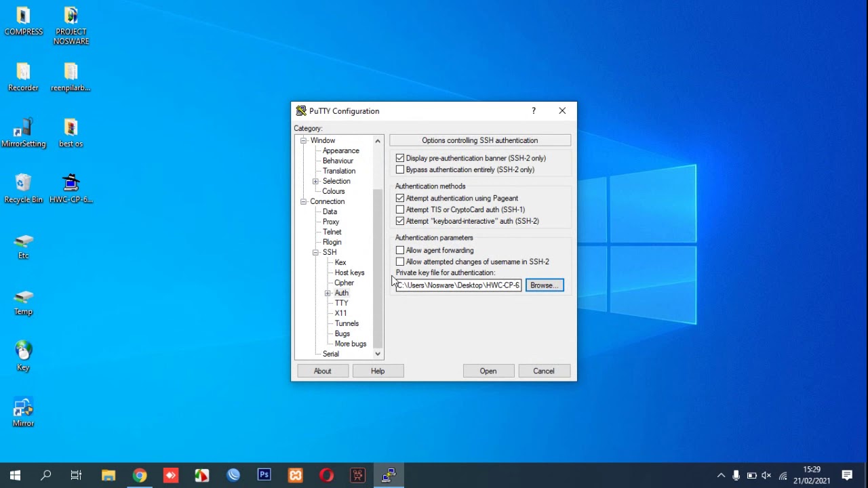The height and width of the screenshot is (488, 868).
Task: Collapse the SSH tree node
Action: click(x=315, y=252)
